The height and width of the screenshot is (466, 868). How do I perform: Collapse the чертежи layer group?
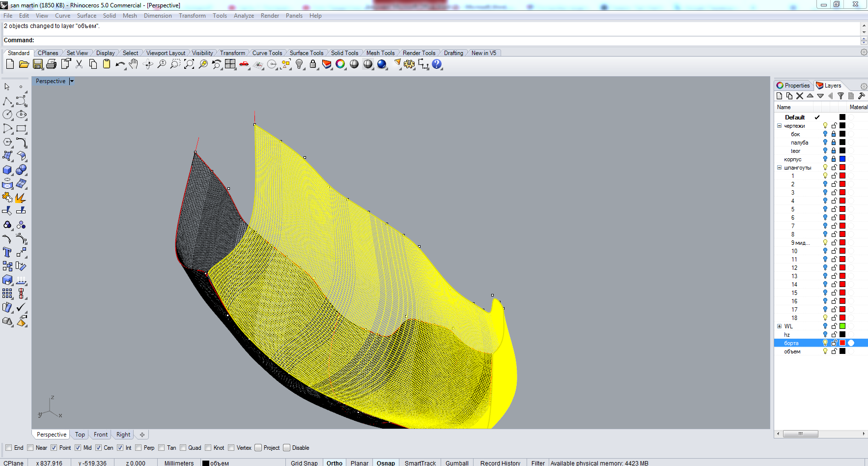[x=779, y=126]
